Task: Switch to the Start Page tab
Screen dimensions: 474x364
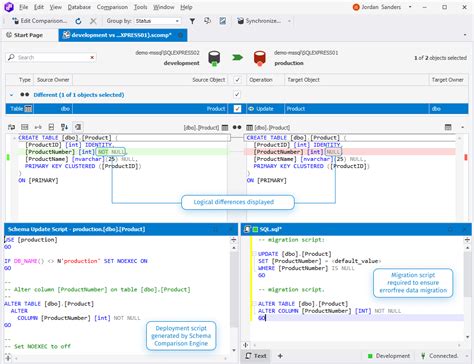Action: [25, 35]
